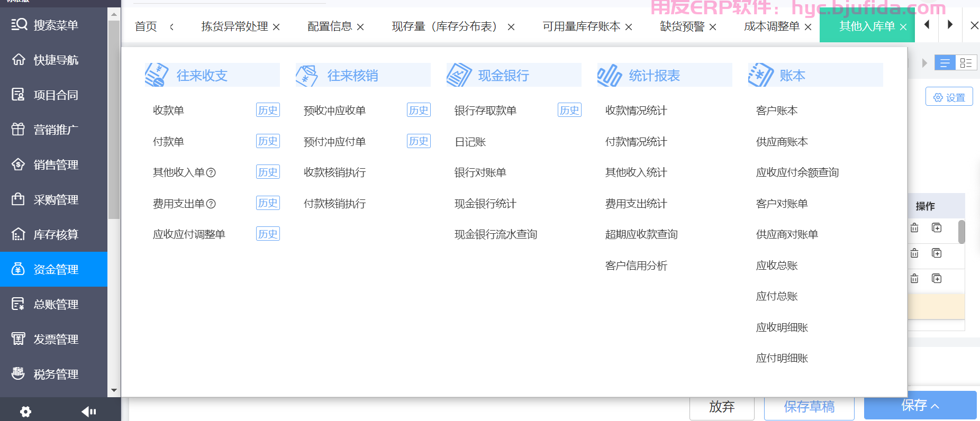Switch to the 可用量库存账本 tab
The image size is (980, 421).
coord(582,26)
